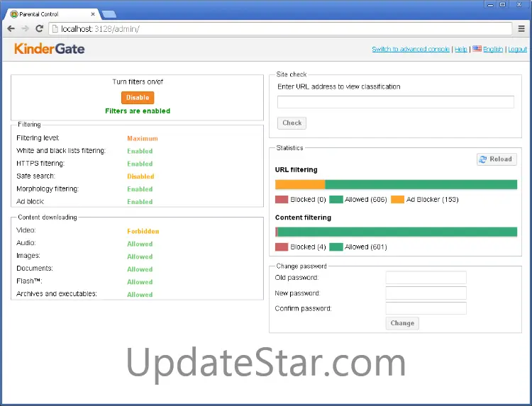532x406 pixels.
Task: Toggle Ad block Enabled status
Action: (x=140, y=202)
